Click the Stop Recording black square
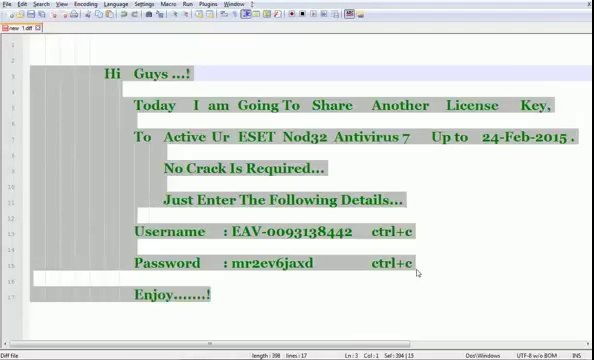Image resolution: width=594 pixels, height=360 pixels. pos(302,14)
